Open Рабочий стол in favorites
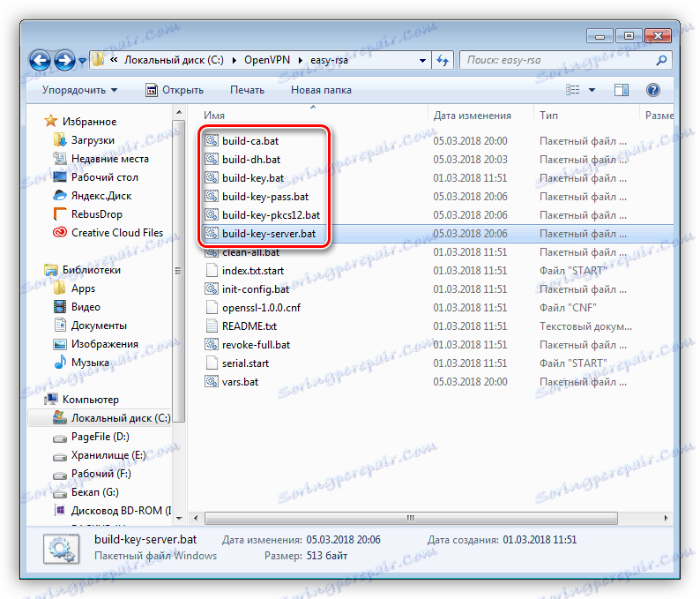 (104, 177)
